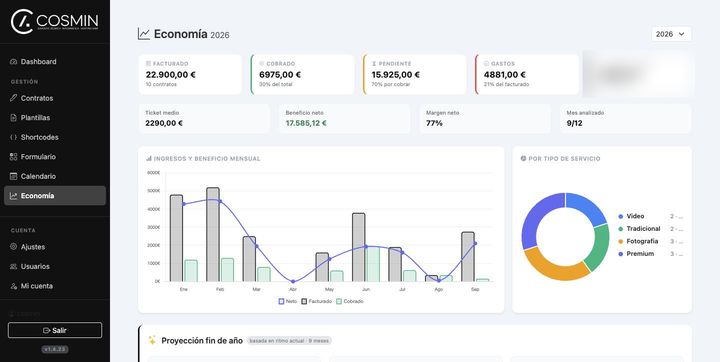720x362 pixels.
Task: Click the Ene cobrado bar in chart
Action: pos(191,271)
